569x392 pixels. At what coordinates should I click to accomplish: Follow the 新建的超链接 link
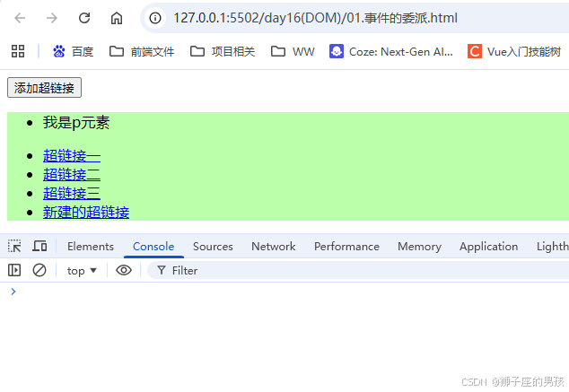coord(86,212)
